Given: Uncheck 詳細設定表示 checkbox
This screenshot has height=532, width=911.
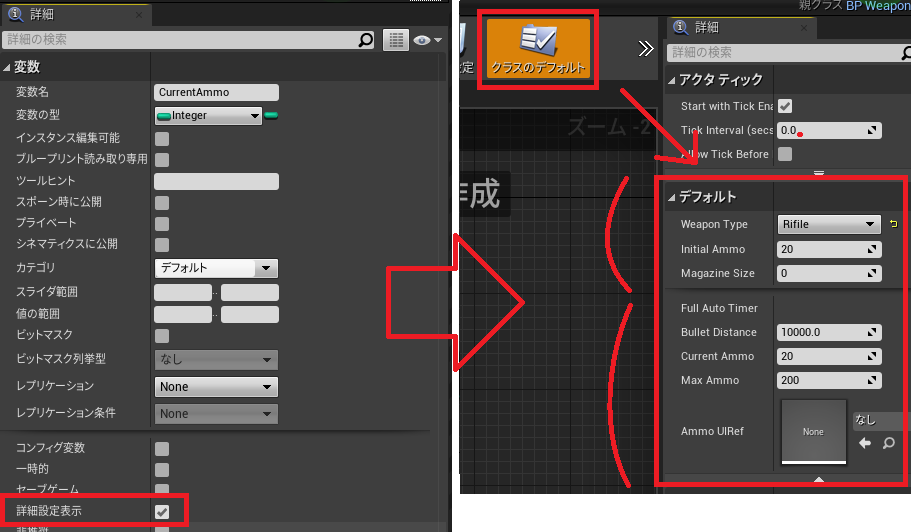Looking at the screenshot, I should 162,512.
